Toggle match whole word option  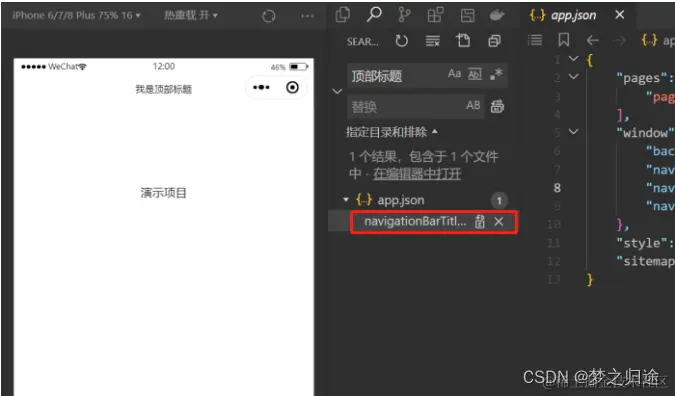pos(475,74)
